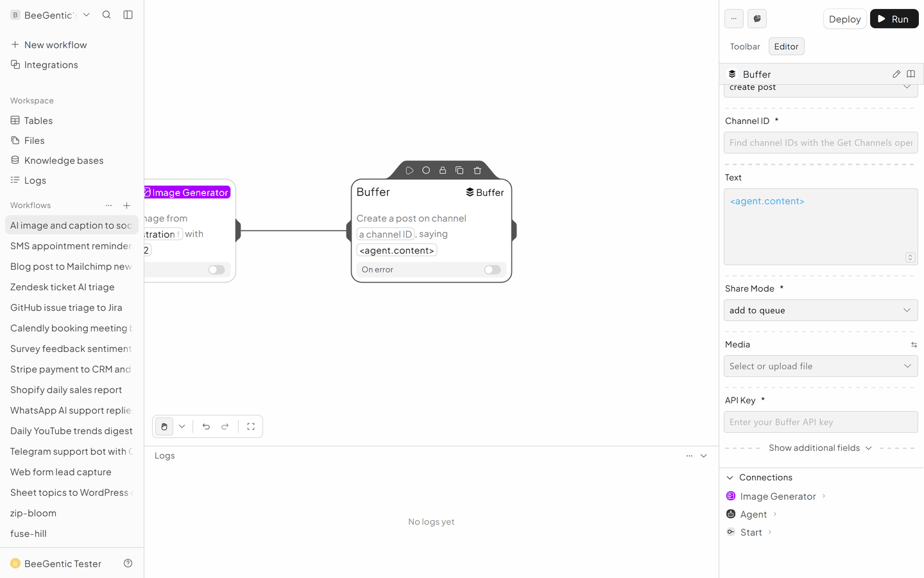Image resolution: width=924 pixels, height=578 pixels.
Task: Collapse the Connections section
Action: pyautogui.click(x=759, y=477)
